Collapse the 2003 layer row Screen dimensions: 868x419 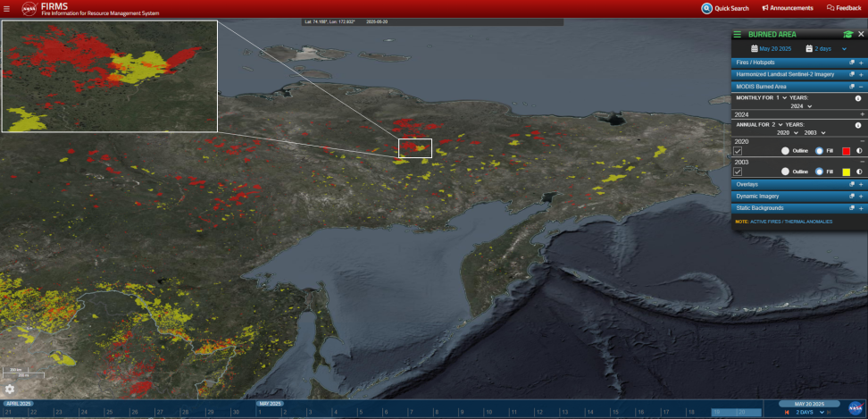click(x=862, y=162)
